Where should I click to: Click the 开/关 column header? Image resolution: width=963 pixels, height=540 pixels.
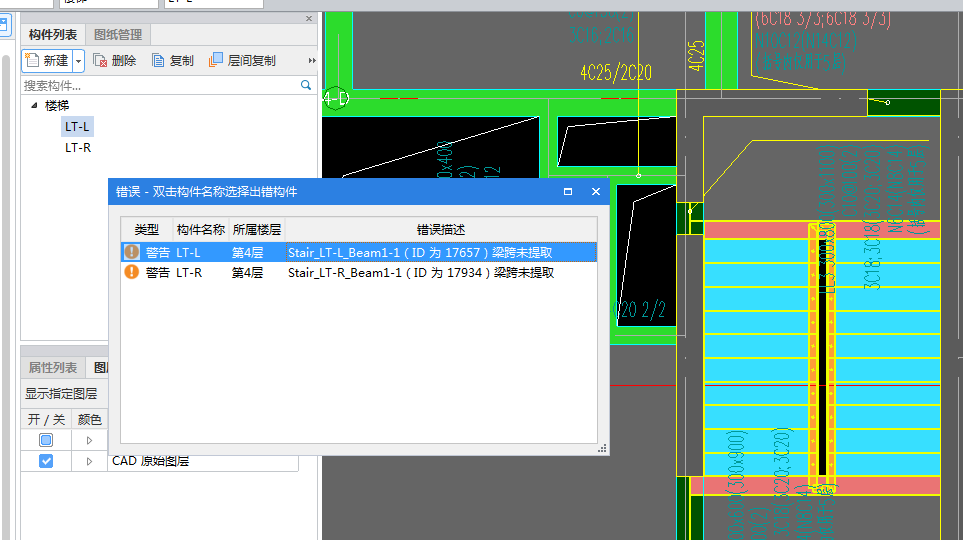(x=46, y=420)
